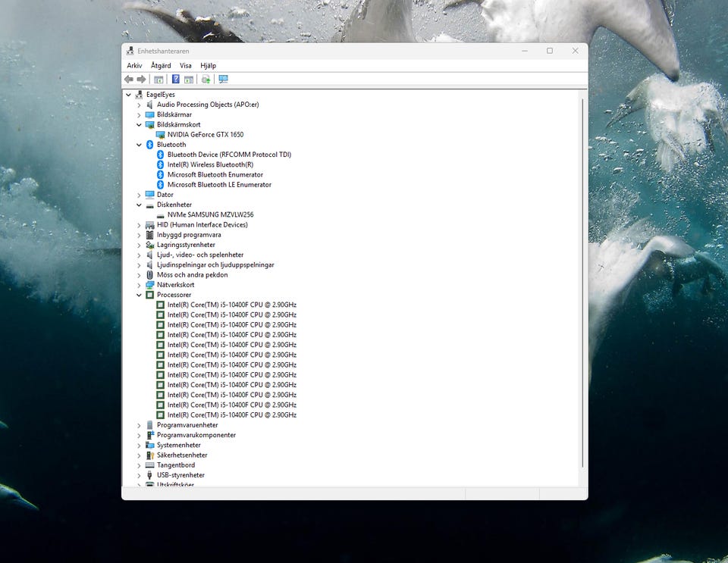This screenshot has width=728, height=563.
Task: Click the Intel(R) Wireless Bluetooth(R) icon
Action: 160,164
